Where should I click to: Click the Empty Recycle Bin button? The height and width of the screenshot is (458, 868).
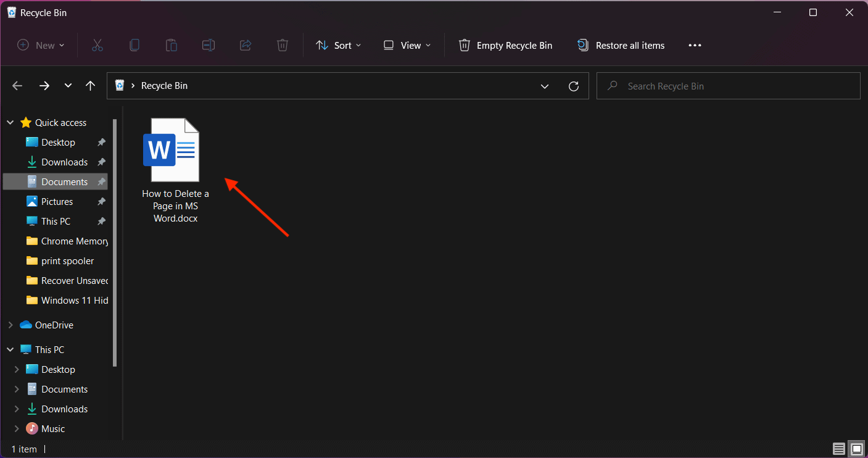[505, 45]
